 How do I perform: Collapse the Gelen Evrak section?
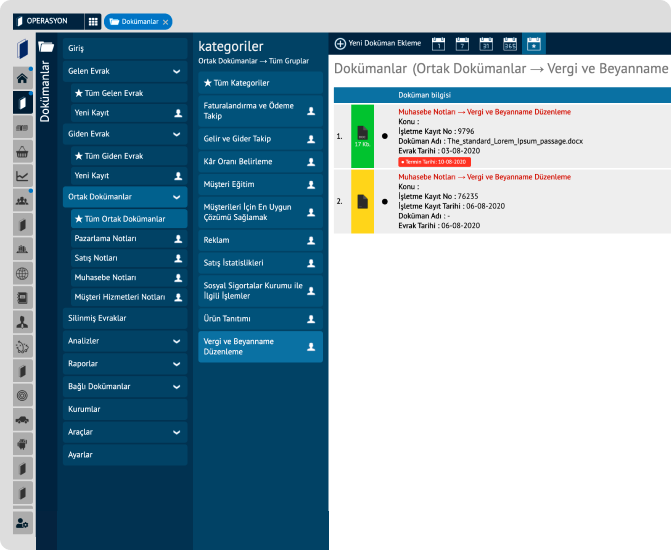176,71
